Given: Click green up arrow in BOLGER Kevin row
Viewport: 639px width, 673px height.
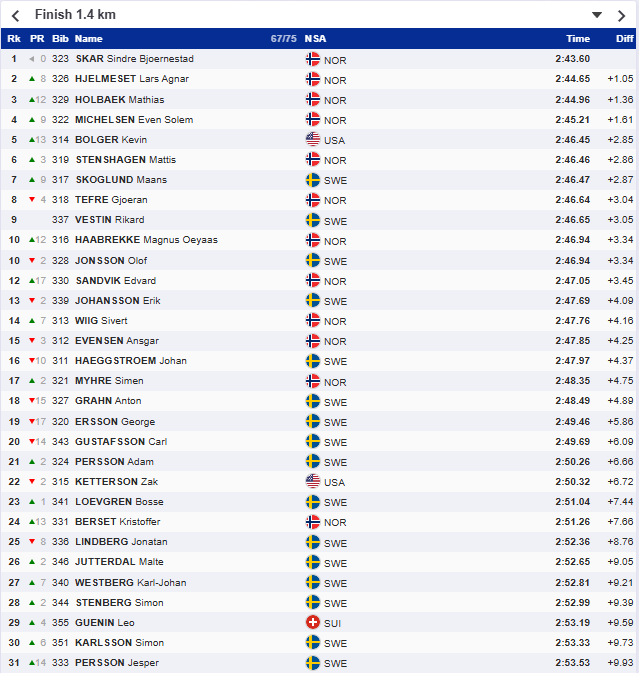Looking at the screenshot, I should point(32,139).
